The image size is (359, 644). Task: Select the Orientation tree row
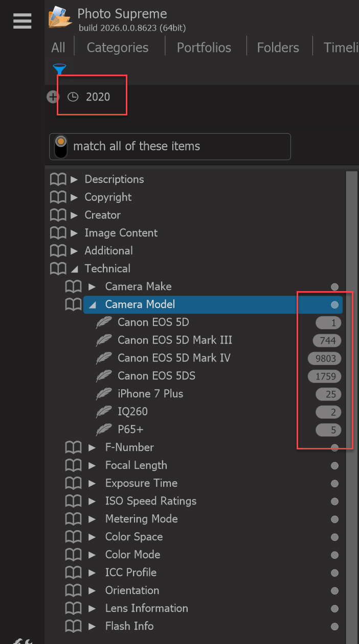pyautogui.click(x=132, y=590)
